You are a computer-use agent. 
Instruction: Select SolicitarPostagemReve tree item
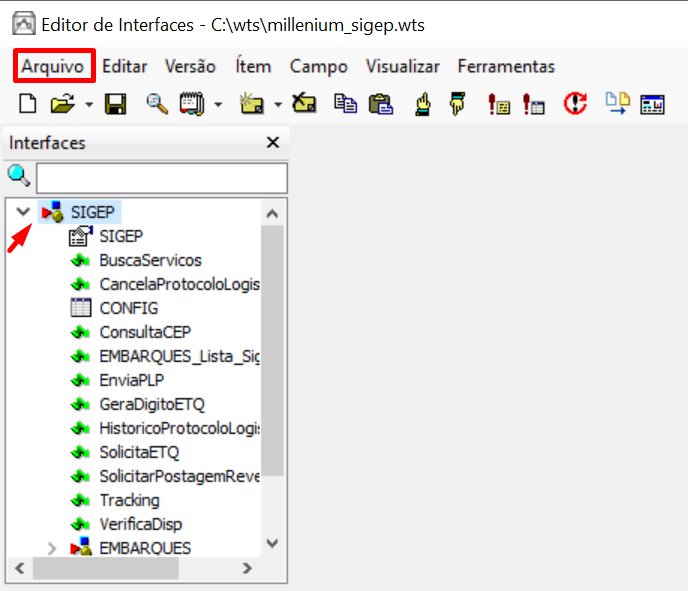[x=179, y=476]
